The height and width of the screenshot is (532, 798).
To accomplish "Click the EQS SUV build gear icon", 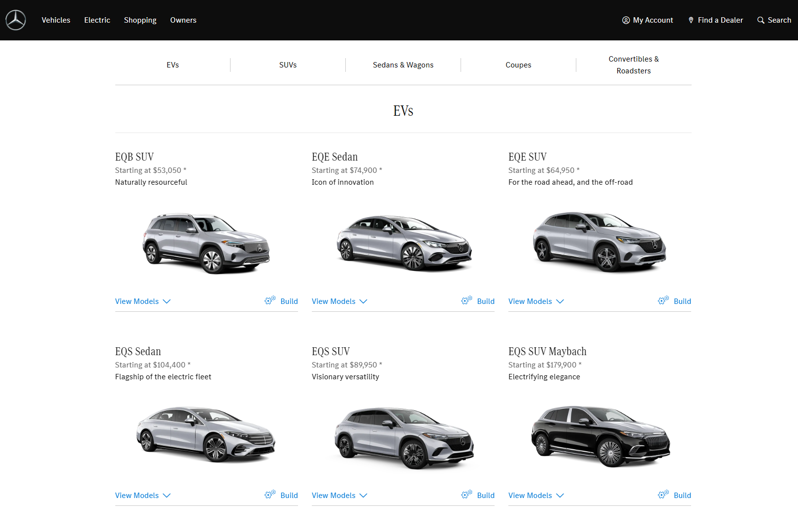I will [x=466, y=494].
